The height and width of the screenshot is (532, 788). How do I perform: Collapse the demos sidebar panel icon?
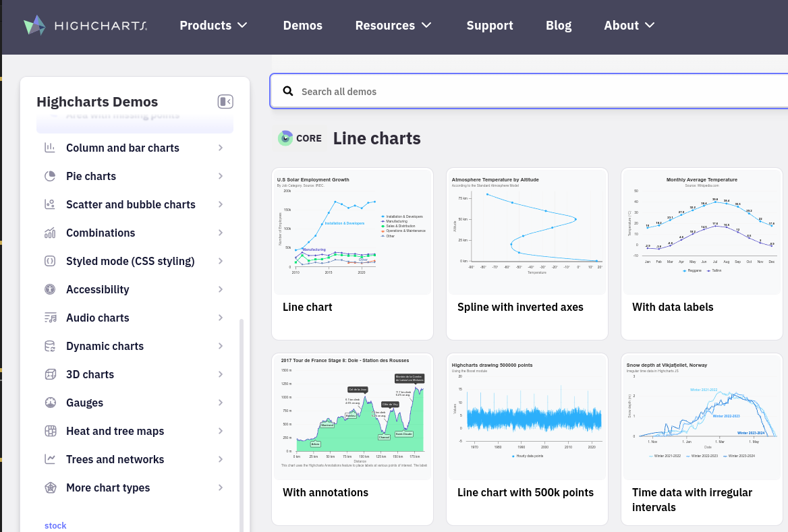(x=225, y=102)
